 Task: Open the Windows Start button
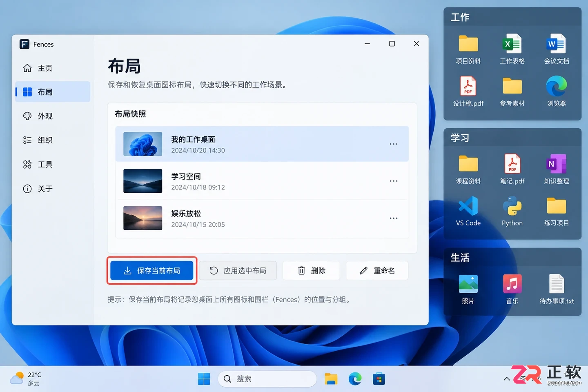(x=204, y=379)
